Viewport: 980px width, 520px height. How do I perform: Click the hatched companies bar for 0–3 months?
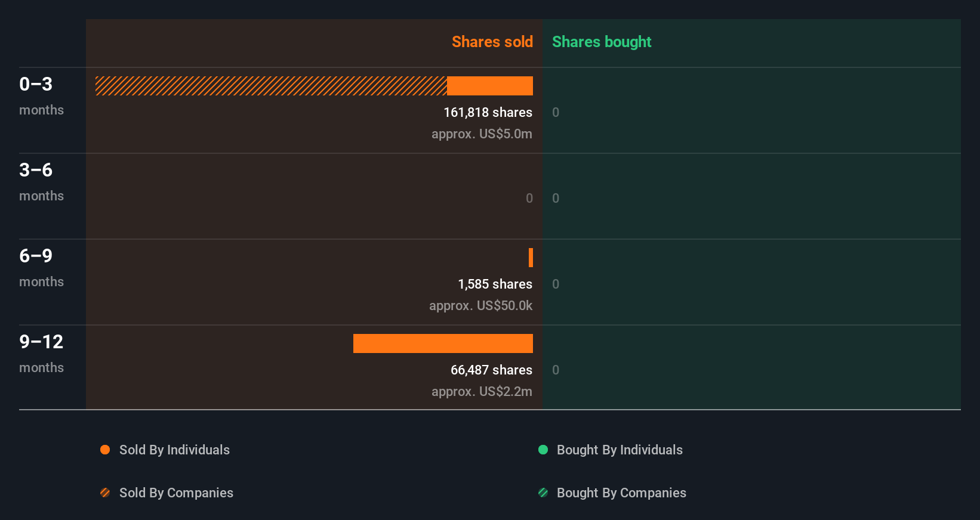pyautogui.click(x=271, y=86)
